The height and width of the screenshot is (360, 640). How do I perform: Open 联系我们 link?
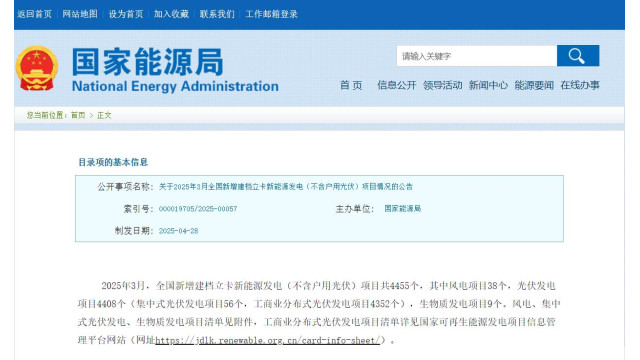pyautogui.click(x=217, y=14)
